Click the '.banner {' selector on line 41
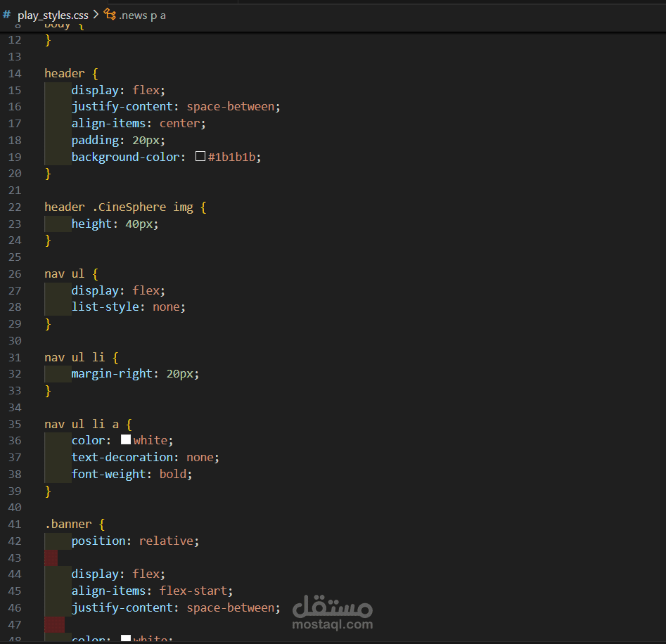The image size is (666, 644). pos(75,524)
